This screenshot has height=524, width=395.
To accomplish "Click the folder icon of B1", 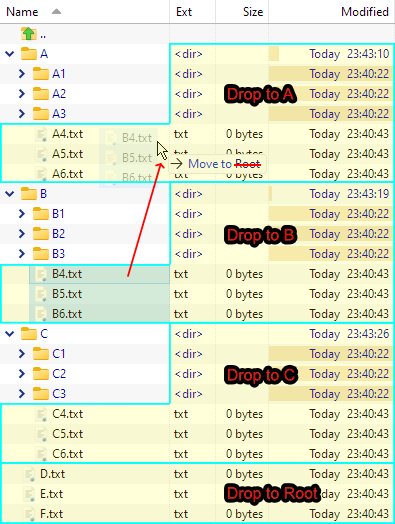I will click(41, 214).
